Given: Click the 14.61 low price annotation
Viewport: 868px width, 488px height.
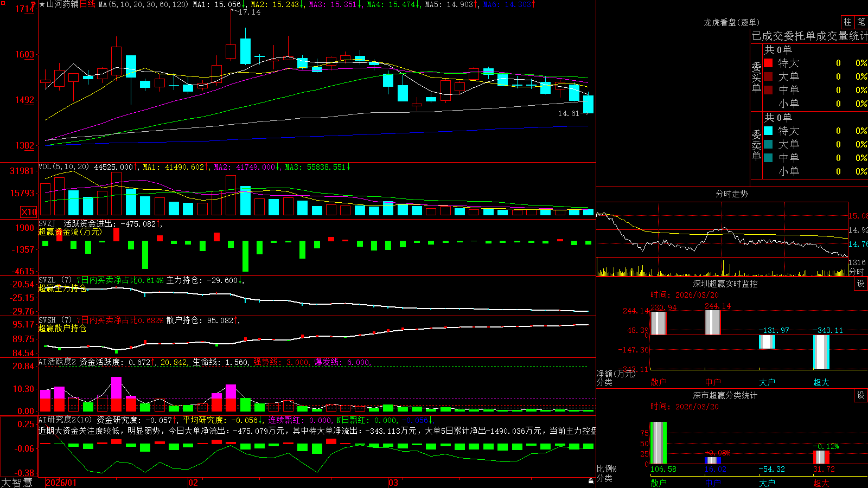Looking at the screenshot, I should 569,113.
